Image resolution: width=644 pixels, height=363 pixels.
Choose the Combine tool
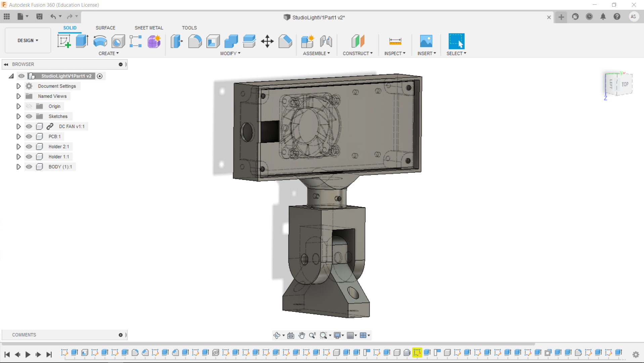[x=231, y=41]
